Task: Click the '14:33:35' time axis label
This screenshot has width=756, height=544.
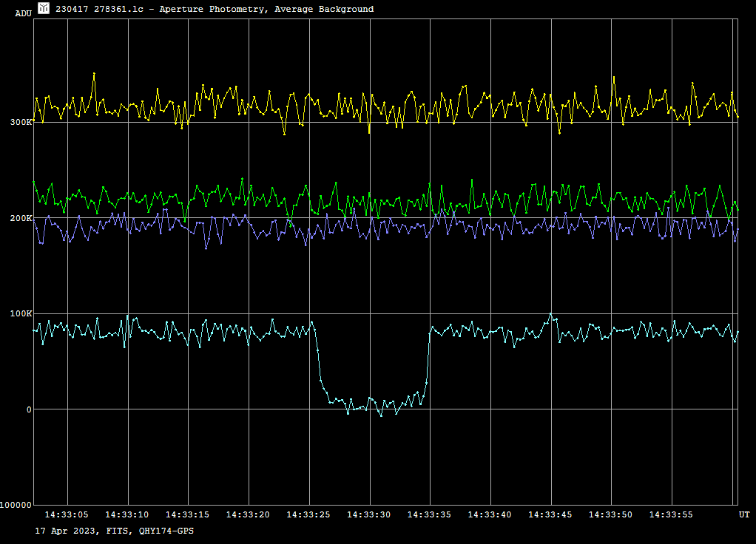Action: click(x=429, y=514)
